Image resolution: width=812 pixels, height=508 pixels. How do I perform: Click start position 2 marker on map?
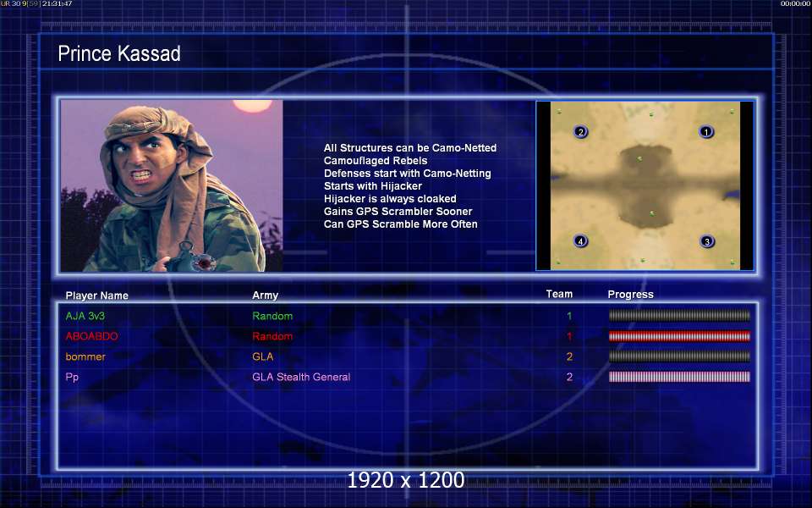pos(580,132)
